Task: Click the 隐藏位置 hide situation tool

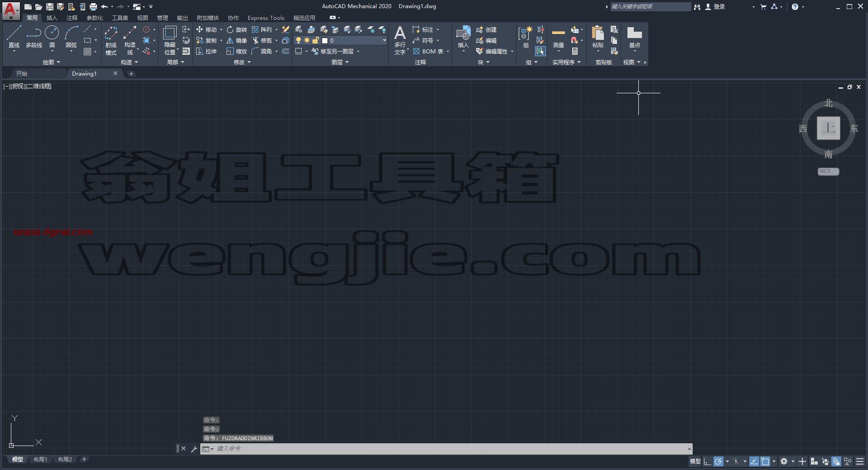Action: pyautogui.click(x=170, y=40)
